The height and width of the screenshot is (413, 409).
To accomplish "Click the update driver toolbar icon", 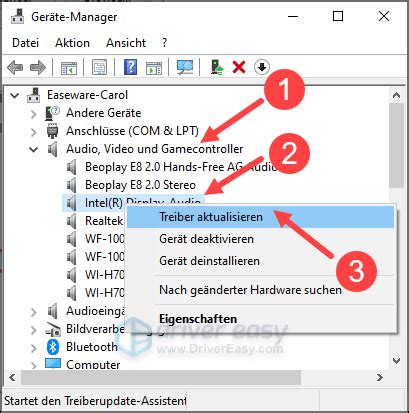I will 217,67.
